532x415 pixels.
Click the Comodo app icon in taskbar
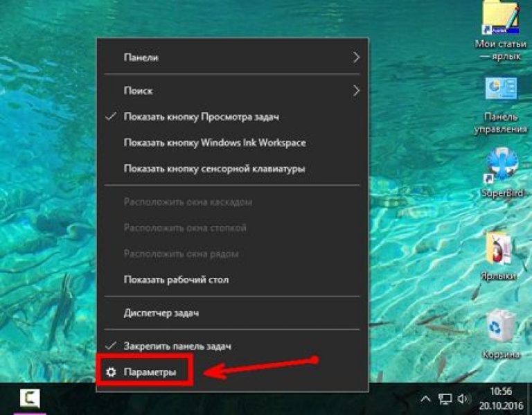[x=30, y=398]
